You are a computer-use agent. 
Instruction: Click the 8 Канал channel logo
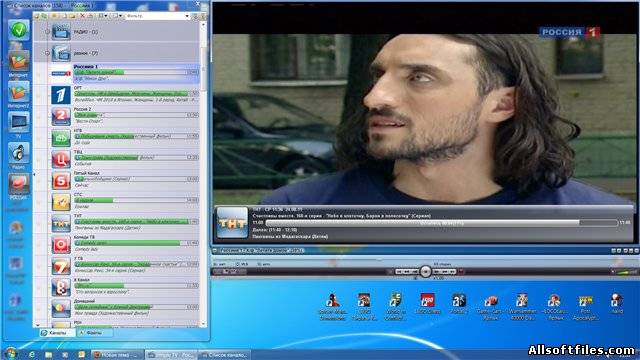coord(61,287)
